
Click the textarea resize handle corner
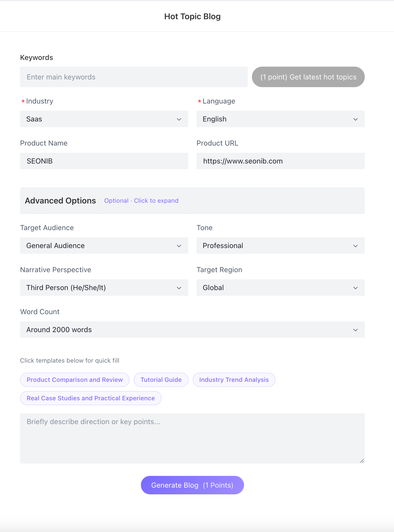[x=362, y=461]
